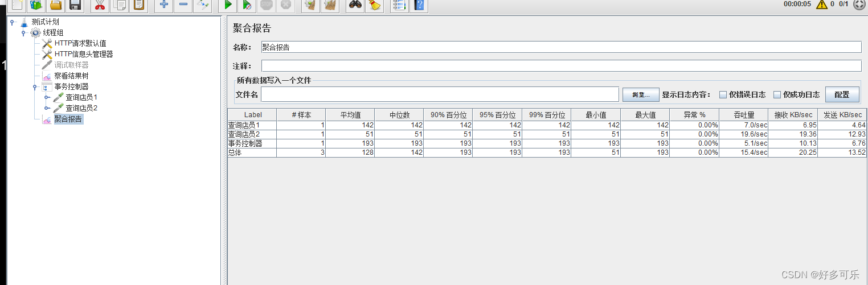Click the 发送 KB/sec column header
Viewport: 868px width, 285px height.
(x=842, y=115)
